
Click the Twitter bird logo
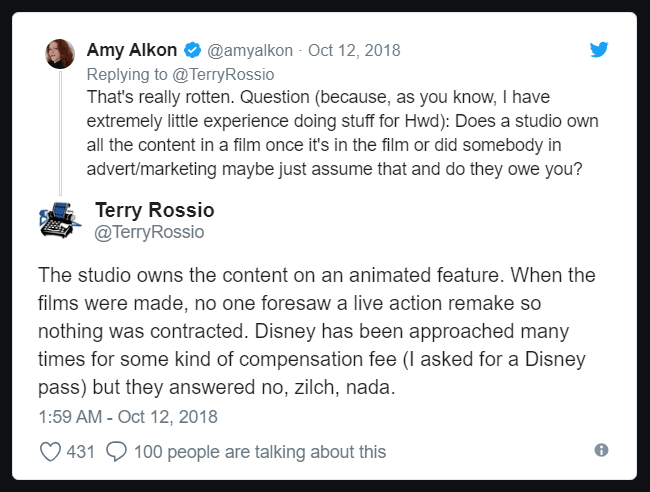599,49
